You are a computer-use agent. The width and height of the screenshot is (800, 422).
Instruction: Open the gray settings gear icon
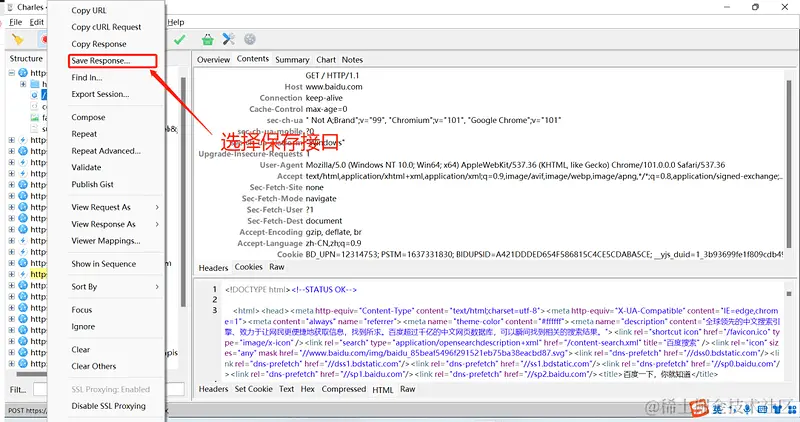249,39
